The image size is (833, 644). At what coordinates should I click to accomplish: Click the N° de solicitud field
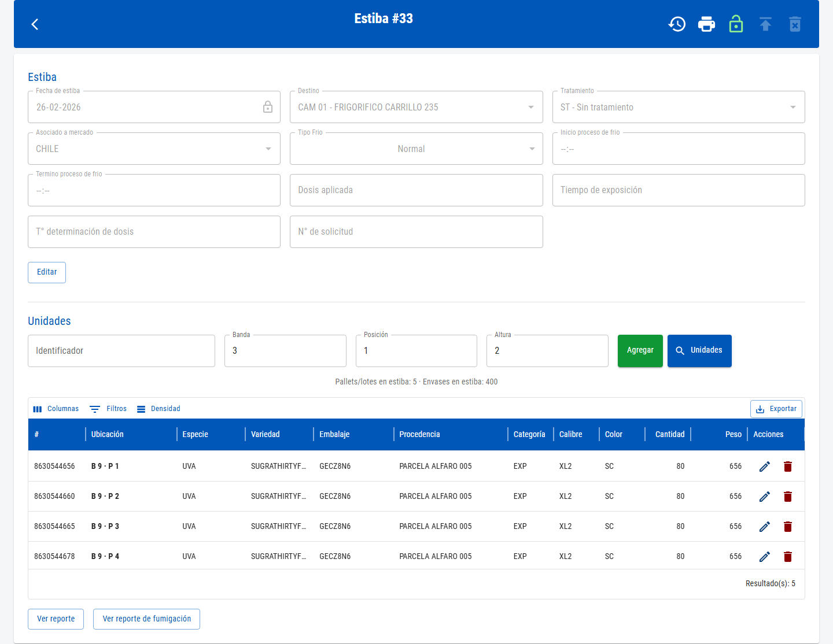click(x=416, y=232)
